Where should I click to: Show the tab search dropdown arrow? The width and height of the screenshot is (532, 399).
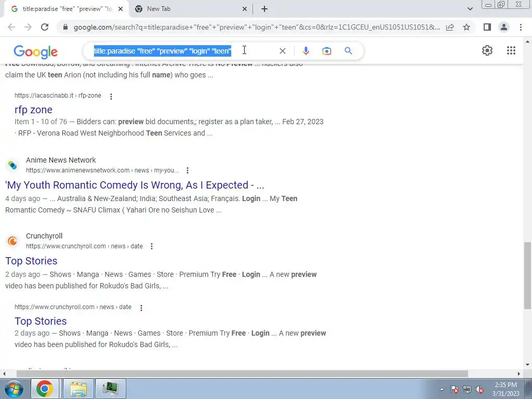pyautogui.click(x=470, y=9)
